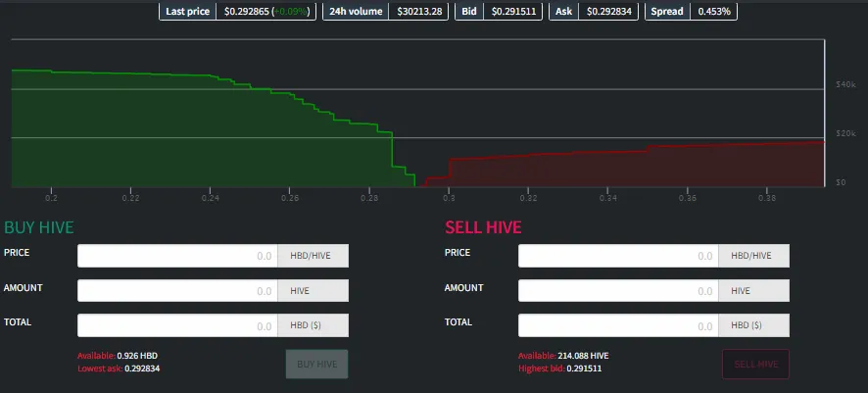
Task: Click the Sell HIVE total input field
Action: [x=618, y=325]
